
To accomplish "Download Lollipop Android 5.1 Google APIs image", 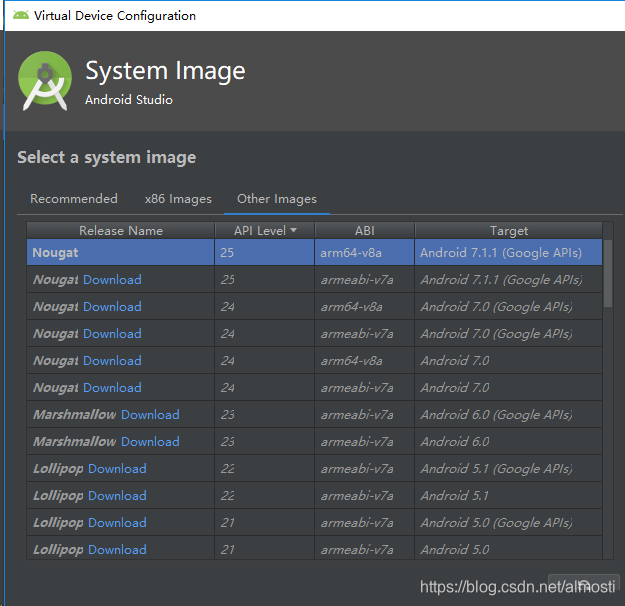I will pos(117,468).
